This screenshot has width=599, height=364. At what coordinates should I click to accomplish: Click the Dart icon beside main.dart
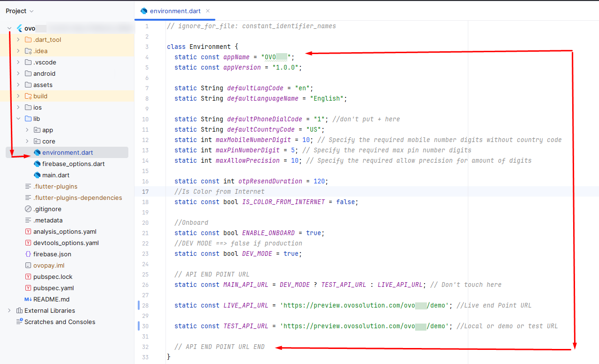(x=37, y=175)
